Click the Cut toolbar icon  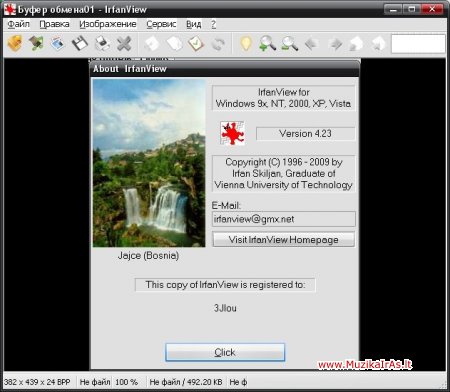[x=152, y=43]
